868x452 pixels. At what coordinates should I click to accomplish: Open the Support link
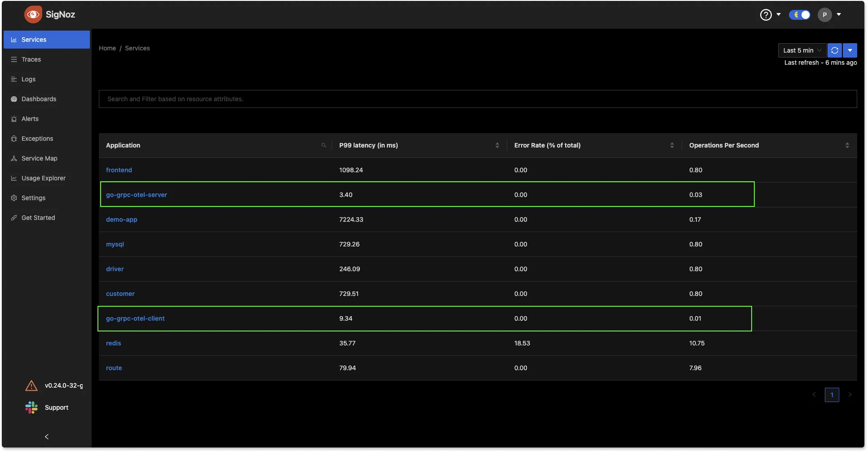[x=57, y=407]
